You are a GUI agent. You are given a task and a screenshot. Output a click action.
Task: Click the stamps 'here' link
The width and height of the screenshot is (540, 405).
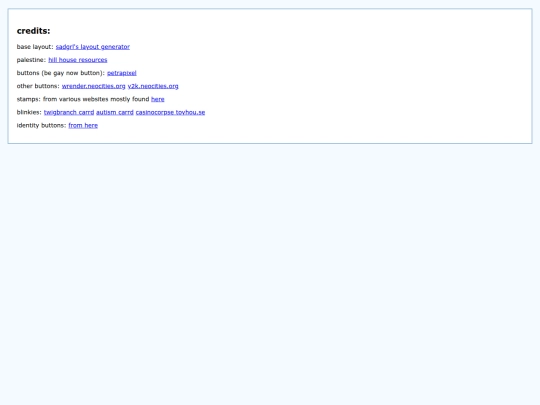158,99
